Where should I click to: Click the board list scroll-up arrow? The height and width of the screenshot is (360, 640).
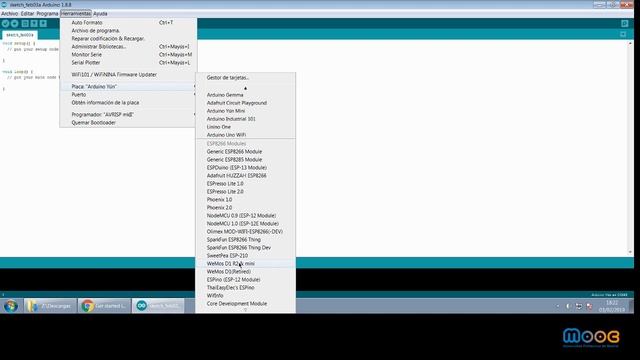(245, 88)
